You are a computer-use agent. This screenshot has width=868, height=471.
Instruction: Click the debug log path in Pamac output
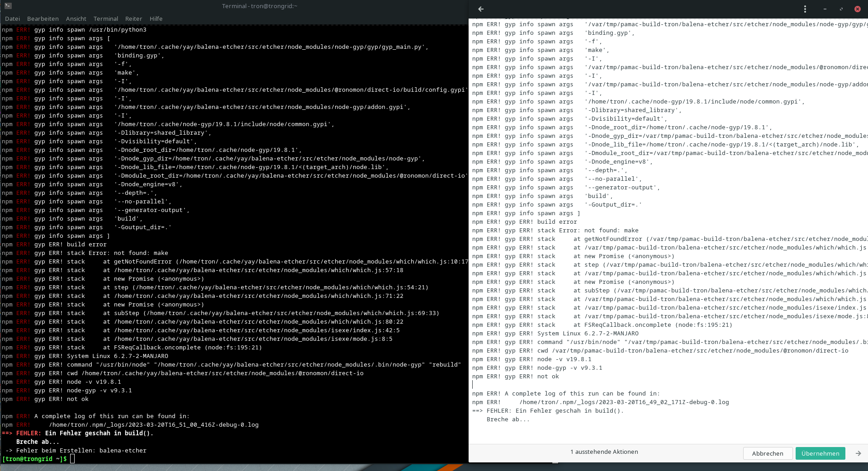coord(624,402)
